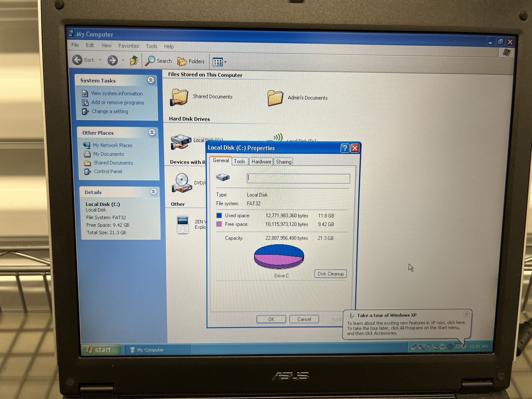Open Shared Documents in Other Places
The width and height of the screenshot is (532, 399).
click(113, 163)
